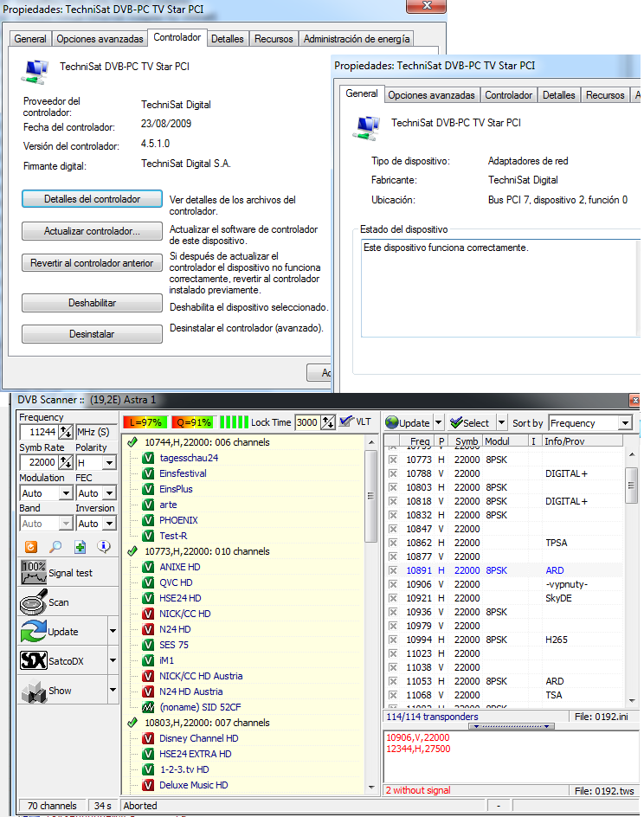644x817 pixels.
Task: Click the Signal test button label
Action: point(70,573)
